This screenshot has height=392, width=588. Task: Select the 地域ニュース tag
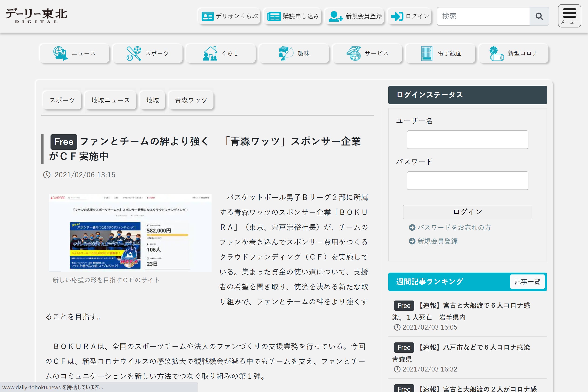click(110, 100)
